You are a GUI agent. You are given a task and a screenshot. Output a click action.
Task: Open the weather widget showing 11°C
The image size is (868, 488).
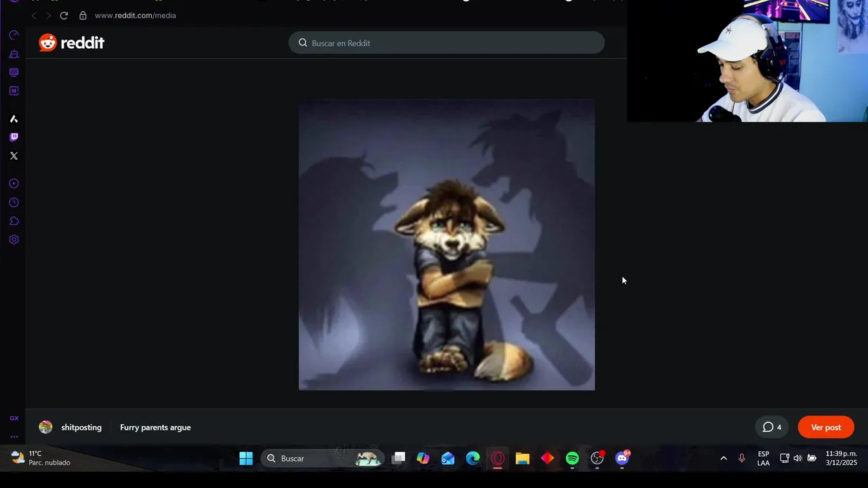(41, 458)
